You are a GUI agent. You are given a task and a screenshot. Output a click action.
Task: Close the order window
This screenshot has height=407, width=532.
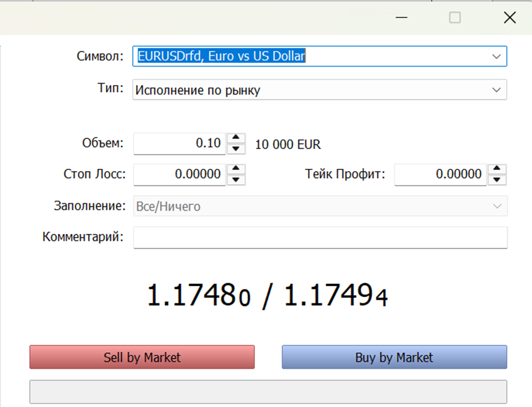pos(509,17)
